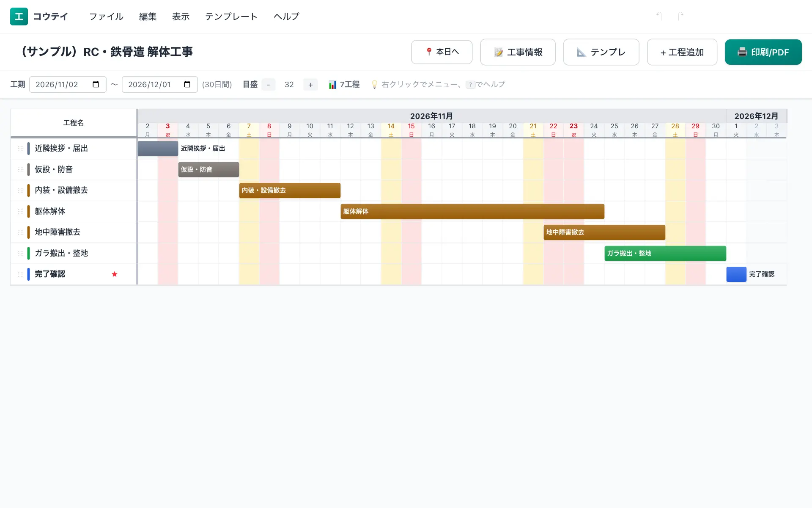The width and height of the screenshot is (812, 508).
Task: Select the 地中障害撤去 Gantt bar
Action: pyautogui.click(x=604, y=232)
